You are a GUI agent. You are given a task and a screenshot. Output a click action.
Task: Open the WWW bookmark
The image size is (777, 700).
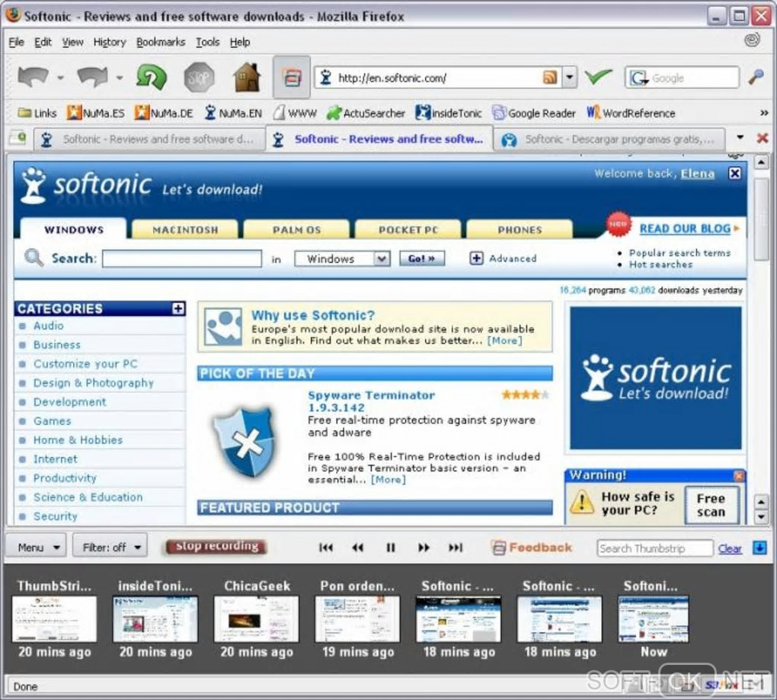coord(295,113)
